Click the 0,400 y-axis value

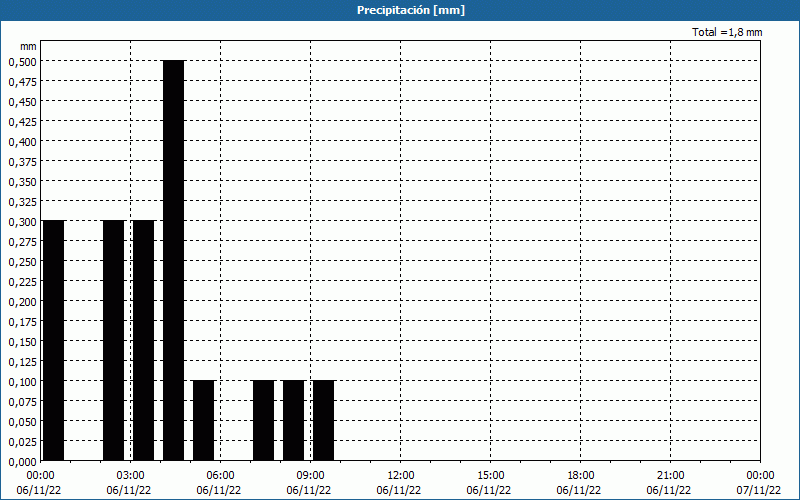[x=22, y=142]
